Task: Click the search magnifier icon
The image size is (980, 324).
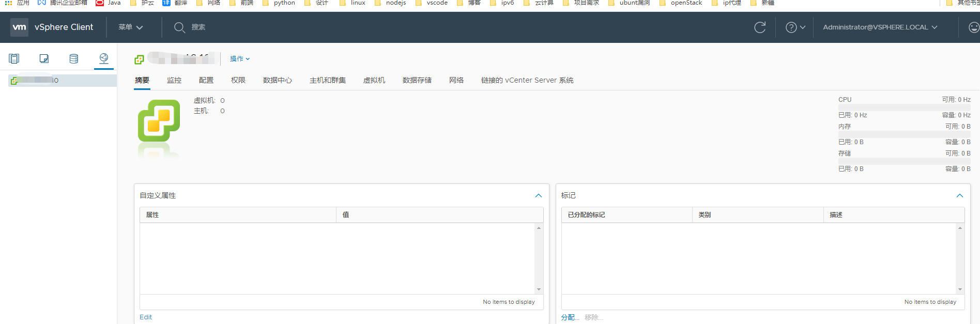Action: coord(179,27)
